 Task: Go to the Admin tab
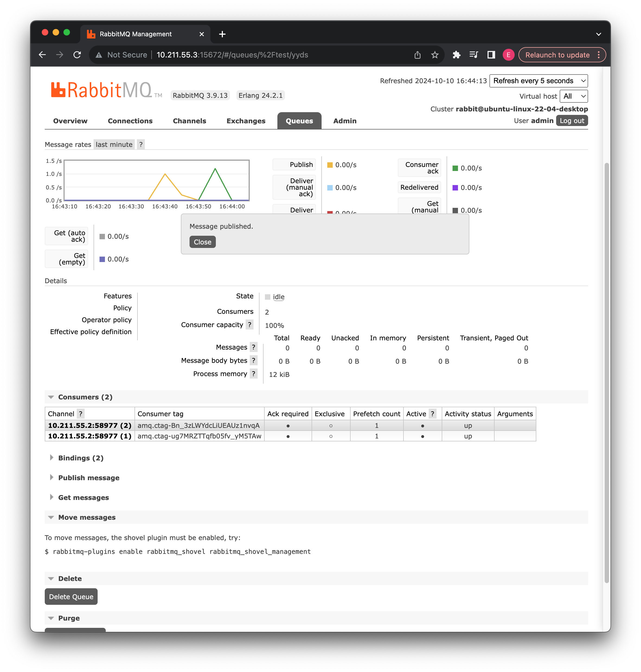pos(345,121)
